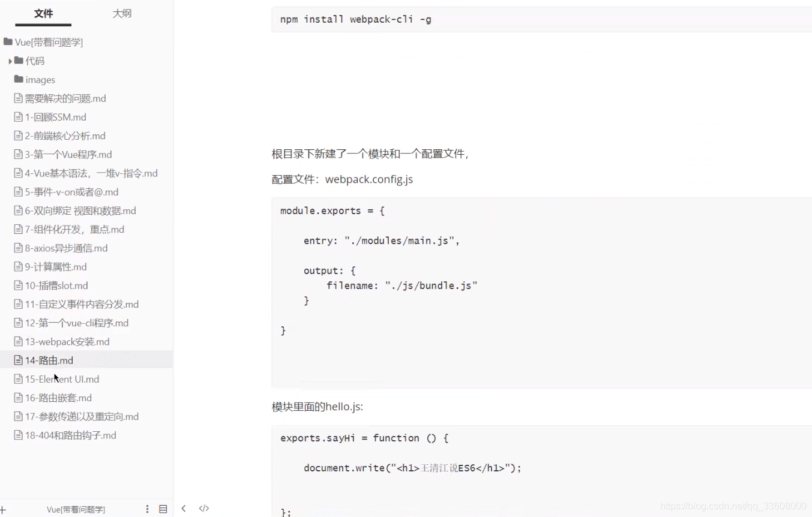Open 9-计算属性.md file
812x517 pixels.
click(56, 267)
